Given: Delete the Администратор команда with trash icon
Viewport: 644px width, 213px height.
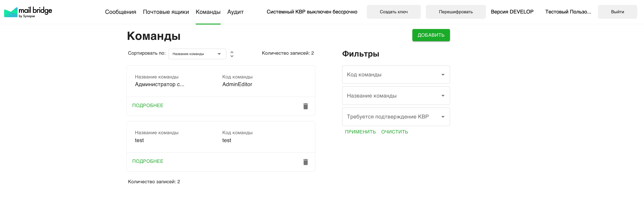Looking at the screenshot, I should [x=306, y=106].
